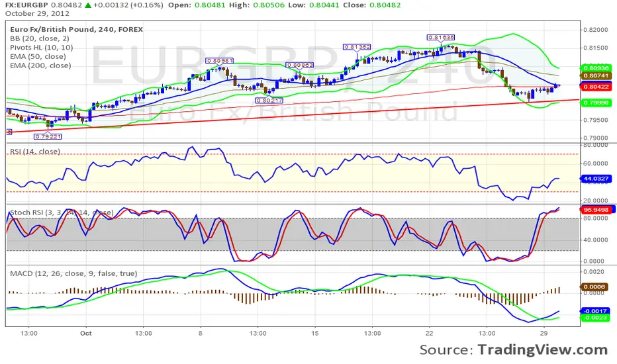Viewport: 617px width, 364px height.
Task: Select the 0.80217 pivot low marker
Action: (269, 100)
